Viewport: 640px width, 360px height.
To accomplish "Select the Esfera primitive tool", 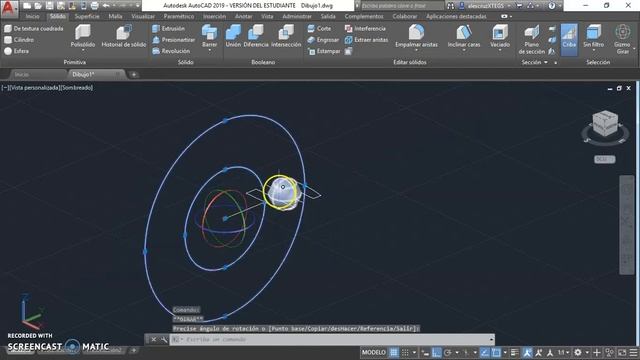I will [x=16, y=51].
